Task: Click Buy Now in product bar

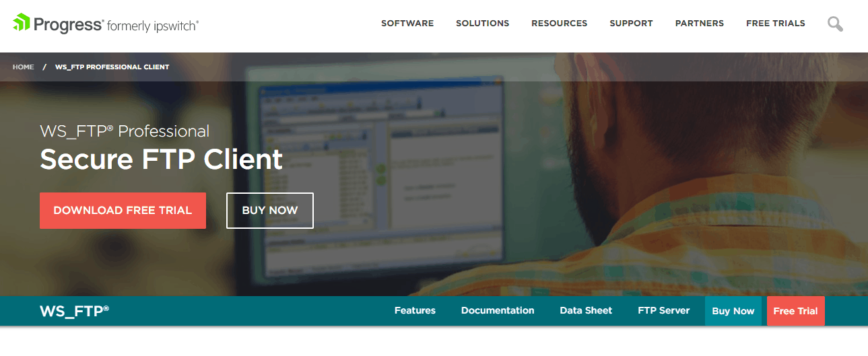Action: [733, 311]
